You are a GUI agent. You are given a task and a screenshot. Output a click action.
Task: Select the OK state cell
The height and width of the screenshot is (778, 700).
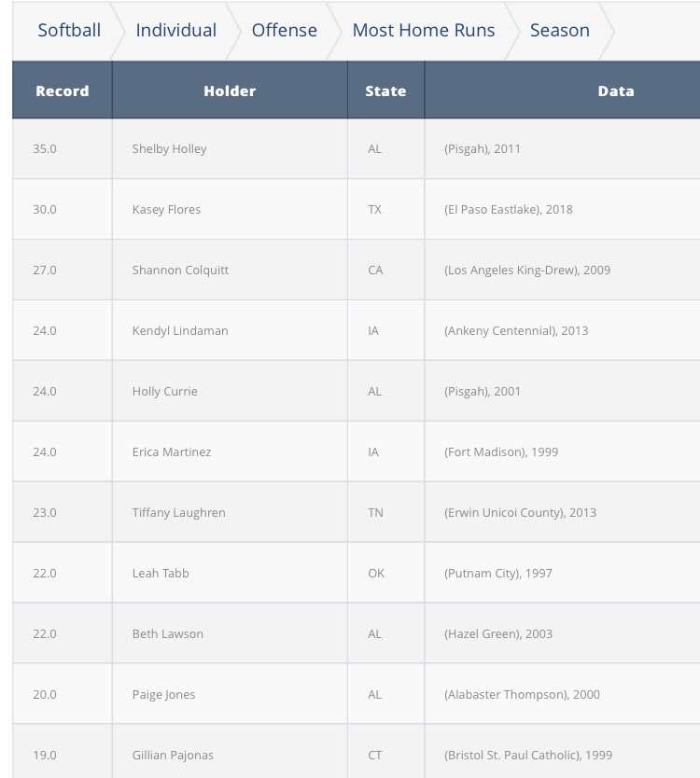385,573
